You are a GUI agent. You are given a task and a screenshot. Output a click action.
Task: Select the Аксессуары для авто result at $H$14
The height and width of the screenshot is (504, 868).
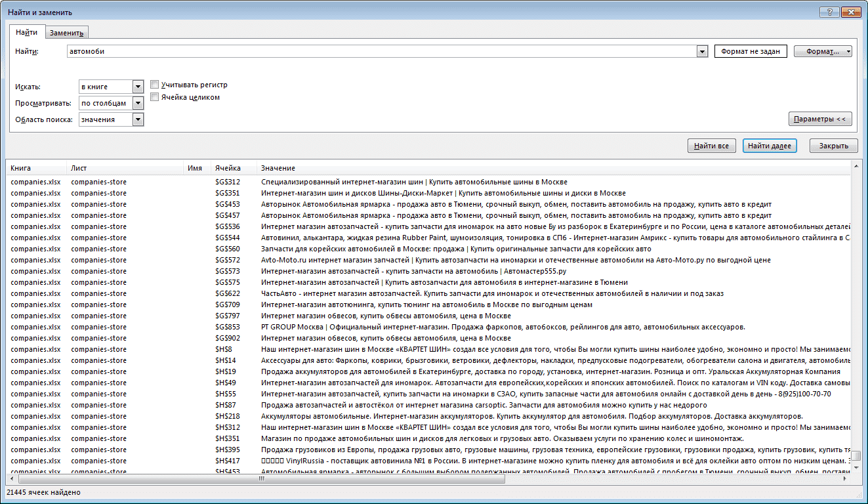428,360
